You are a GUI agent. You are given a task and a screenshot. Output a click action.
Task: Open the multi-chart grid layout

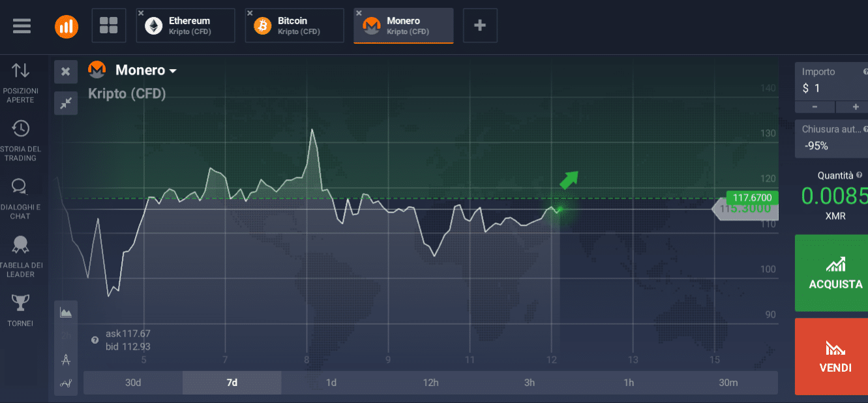[109, 25]
